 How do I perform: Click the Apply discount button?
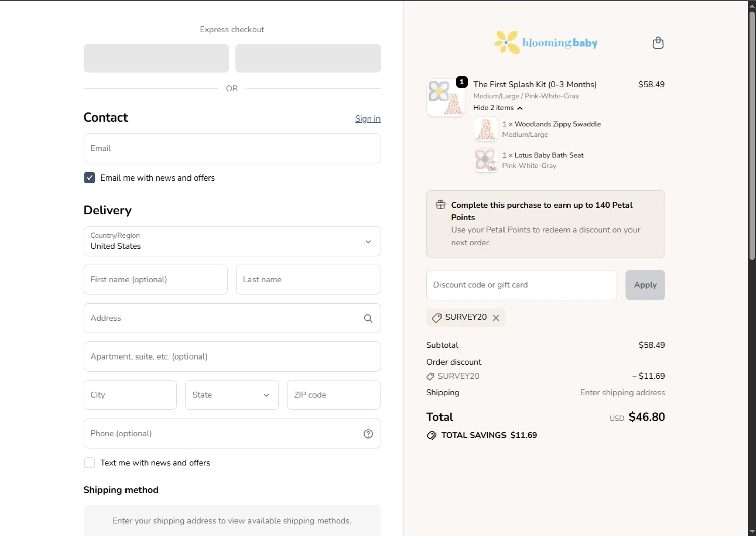(x=645, y=285)
